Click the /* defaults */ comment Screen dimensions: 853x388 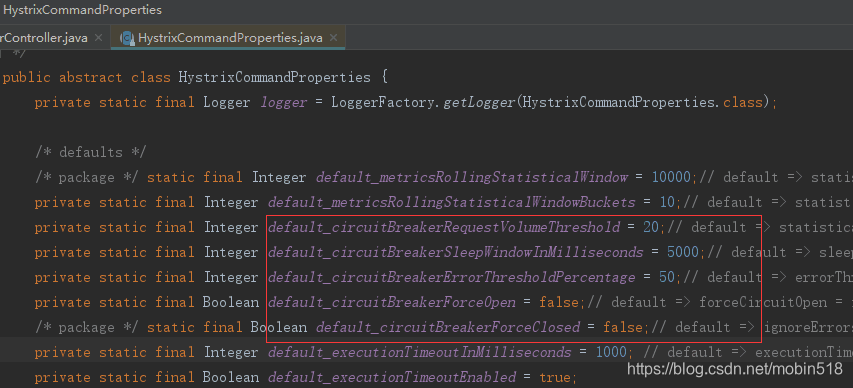pyautogui.click(x=90, y=152)
